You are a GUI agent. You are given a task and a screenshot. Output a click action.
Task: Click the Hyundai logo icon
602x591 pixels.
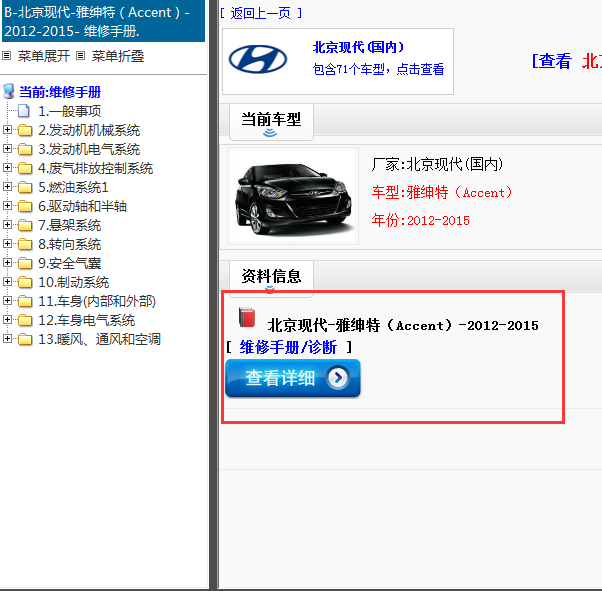pyautogui.click(x=258, y=60)
